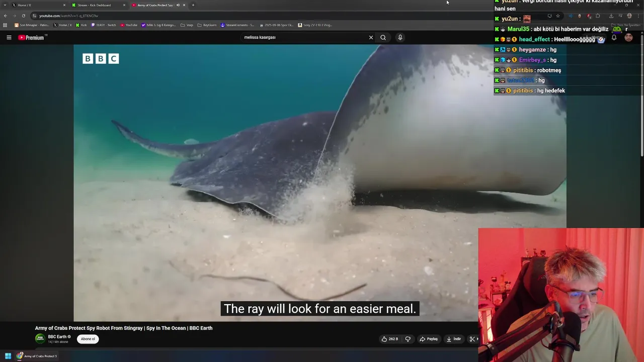This screenshot has height=362, width=644.
Task: Reload the current page
Action: pyautogui.click(x=23, y=16)
